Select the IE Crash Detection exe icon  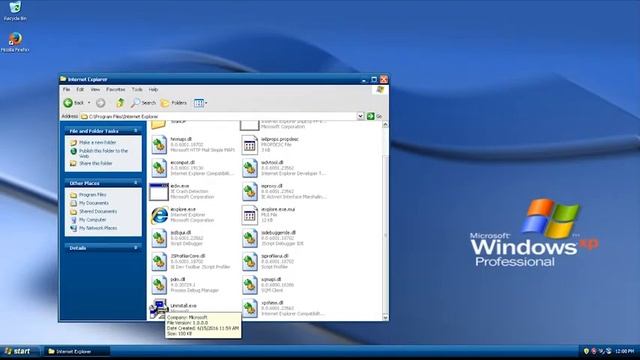(x=159, y=192)
